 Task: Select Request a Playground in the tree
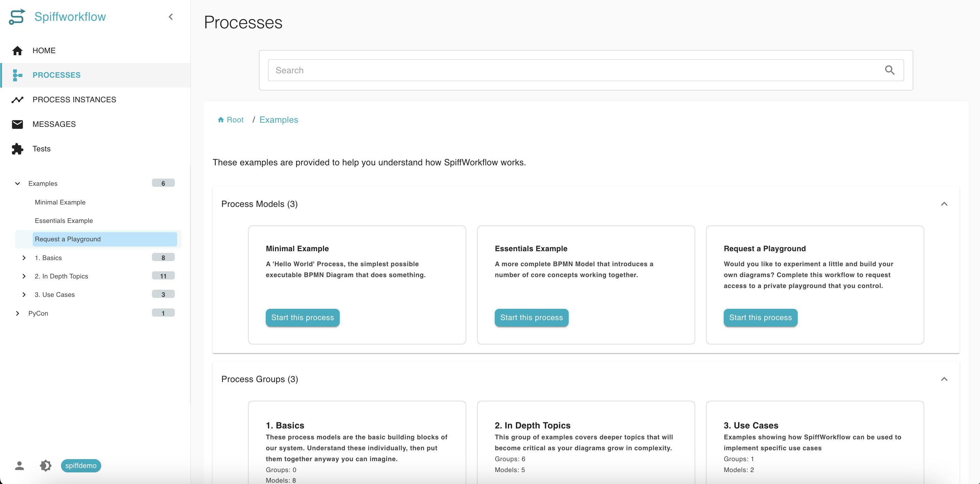click(x=105, y=239)
